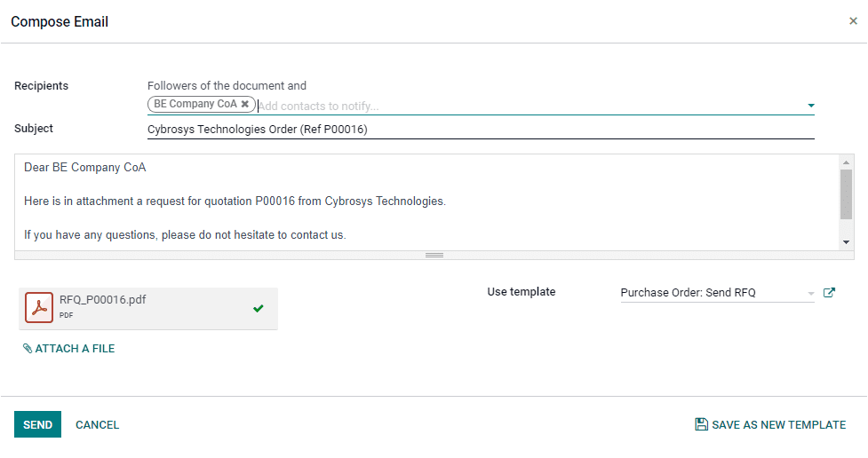This screenshot has width=868, height=458.
Task: Click the Recipients label
Action: (42, 86)
